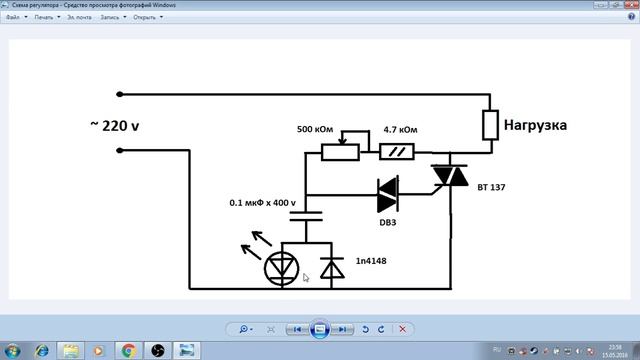Open Windows Media Player from the taskbar
This screenshot has width=640, height=360.
point(98,351)
